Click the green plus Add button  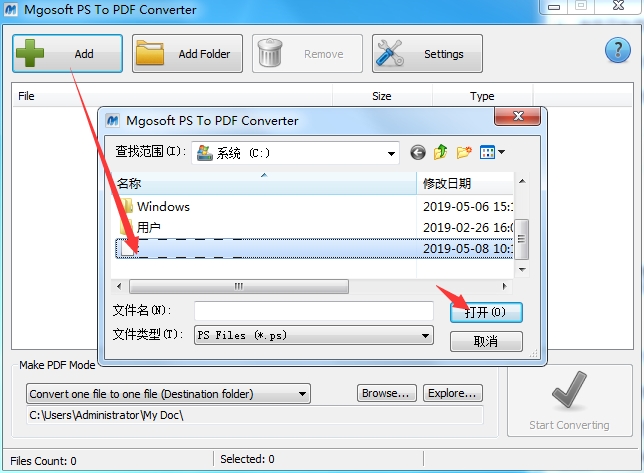[67, 54]
